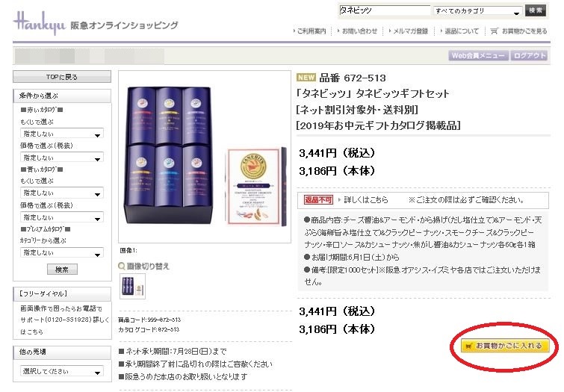The width and height of the screenshot is (564, 392).
Task: Open the すべてのカテゴリ category dropdown
Action: pos(477,11)
